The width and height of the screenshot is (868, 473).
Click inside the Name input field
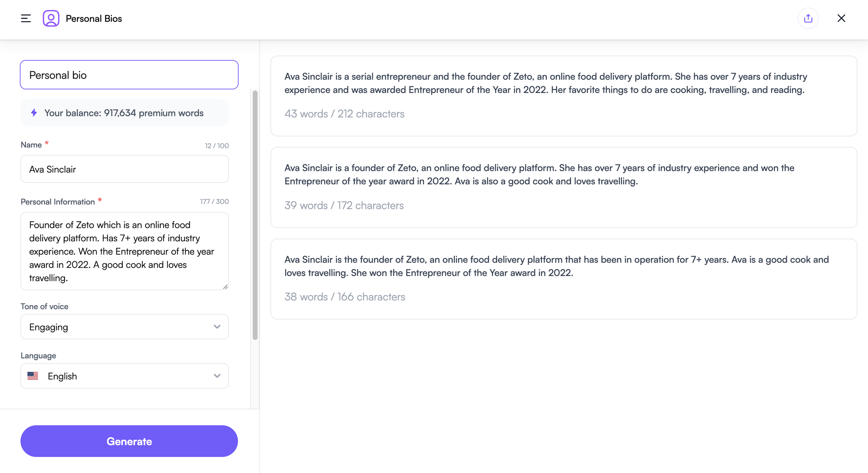(x=125, y=169)
